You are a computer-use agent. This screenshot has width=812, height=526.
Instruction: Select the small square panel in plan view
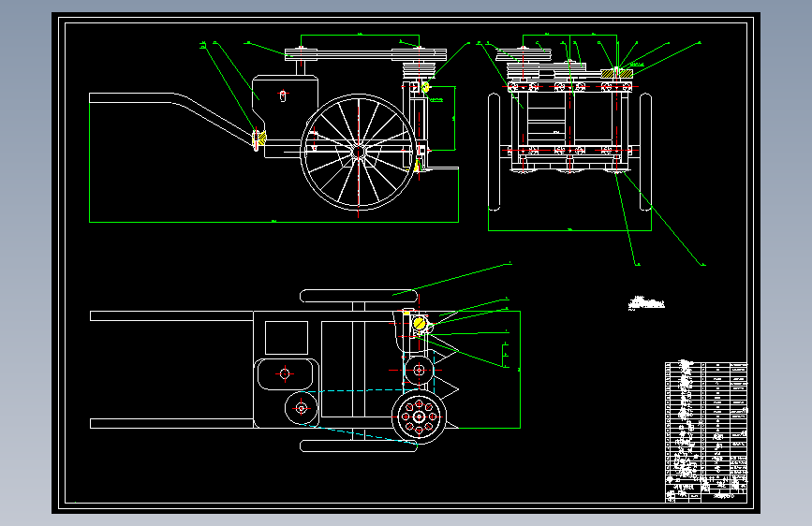coord(287,338)
